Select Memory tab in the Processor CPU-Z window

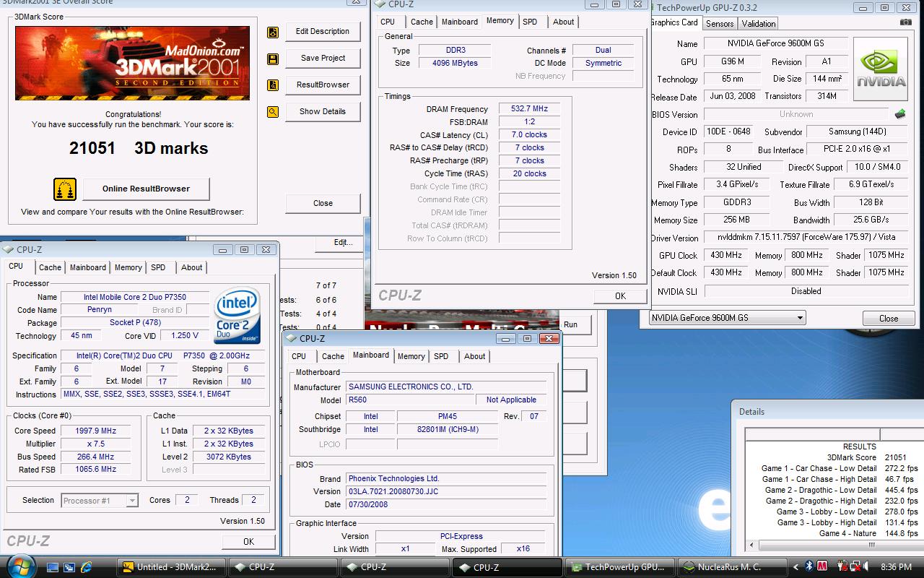point(128,267)
